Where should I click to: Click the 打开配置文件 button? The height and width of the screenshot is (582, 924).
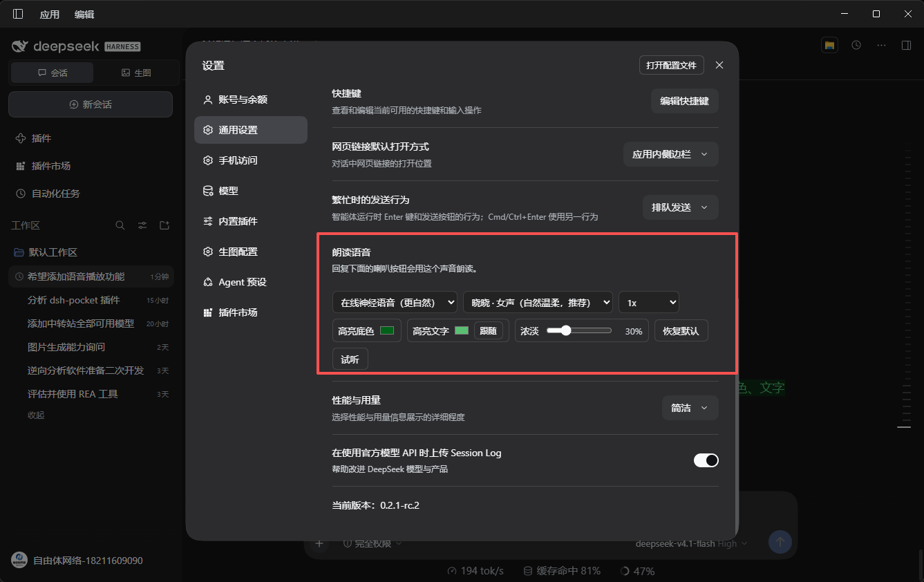pos(672,65)
